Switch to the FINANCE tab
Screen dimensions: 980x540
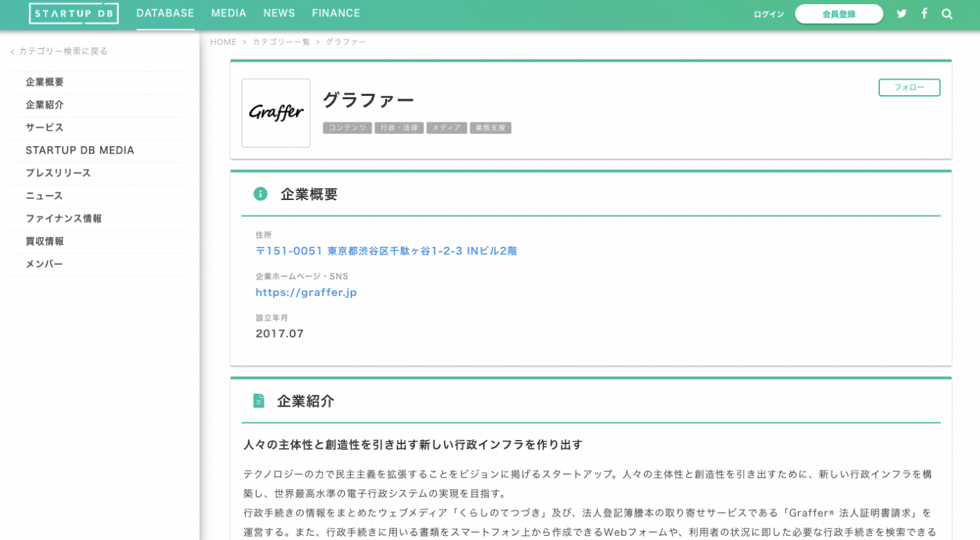(x=336, y=13)
